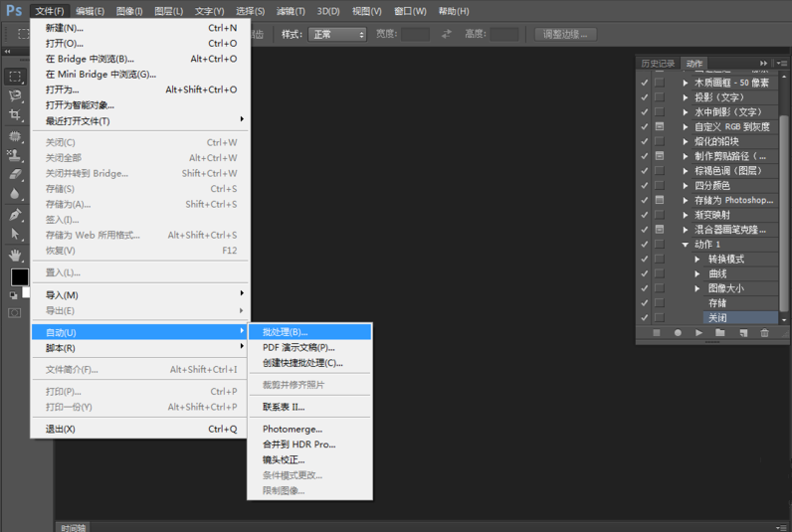Viewport: 792px width, 532px height.
Task: Expand the 曲线 action step
Action: coord(697,273)
